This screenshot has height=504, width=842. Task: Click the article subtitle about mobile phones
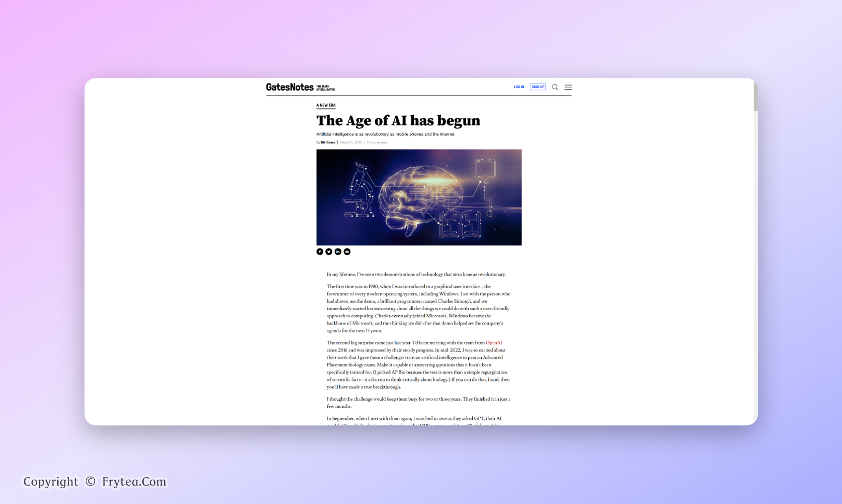coord(386,134)
